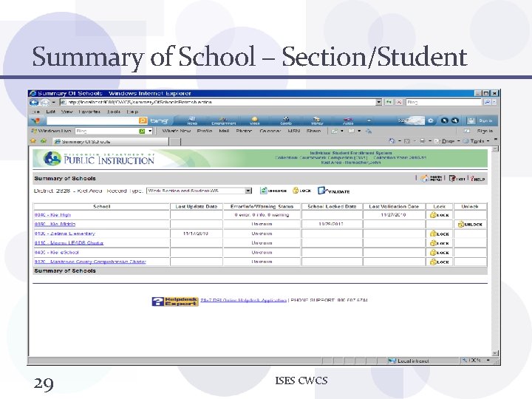
Task: Click the Print icon in command bar
Action: [423, 140]
